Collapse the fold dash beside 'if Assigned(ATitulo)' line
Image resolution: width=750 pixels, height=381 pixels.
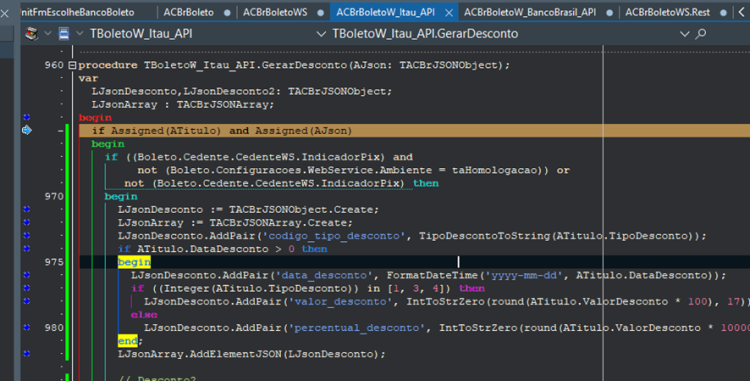click(61, 131)
